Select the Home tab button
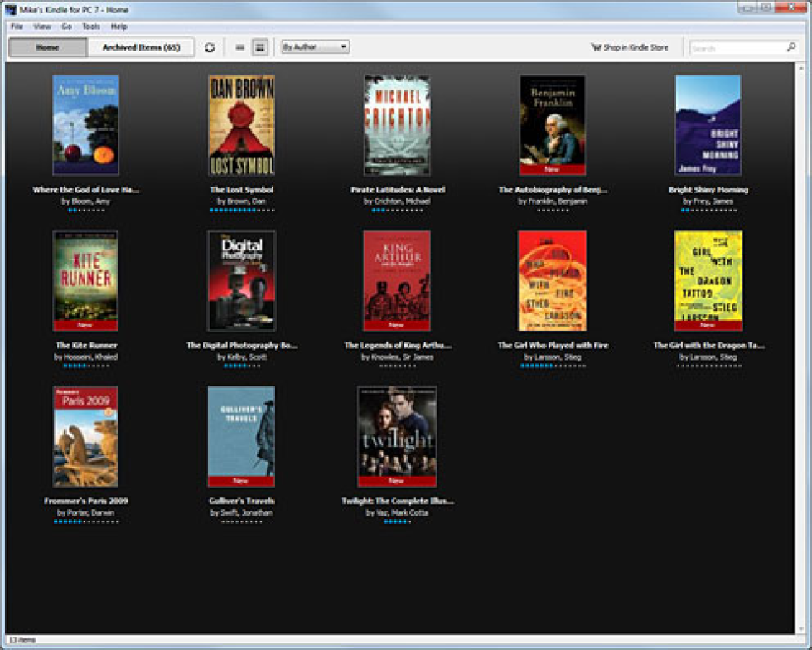The height and width of the screenshot is (650, 812). click(47, 47)
